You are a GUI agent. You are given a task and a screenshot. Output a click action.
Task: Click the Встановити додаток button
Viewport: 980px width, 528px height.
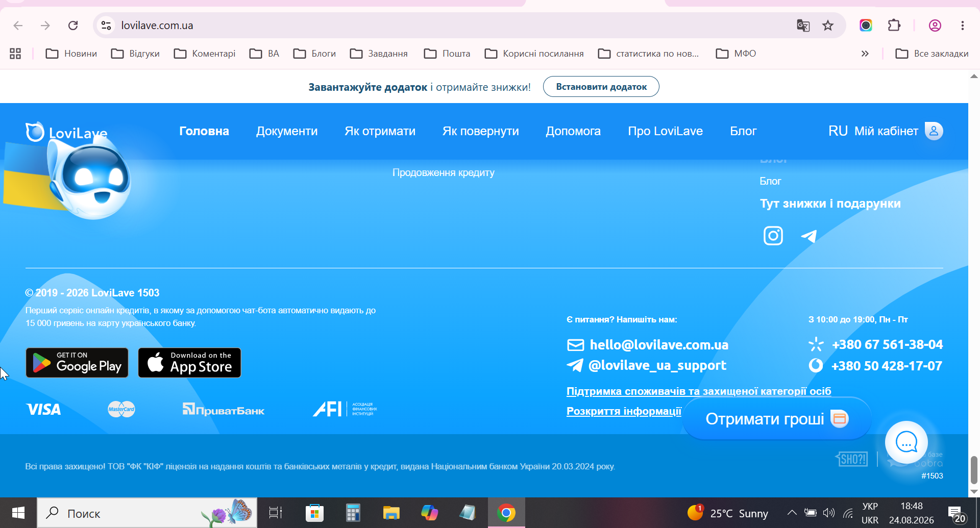click(601, 87)
